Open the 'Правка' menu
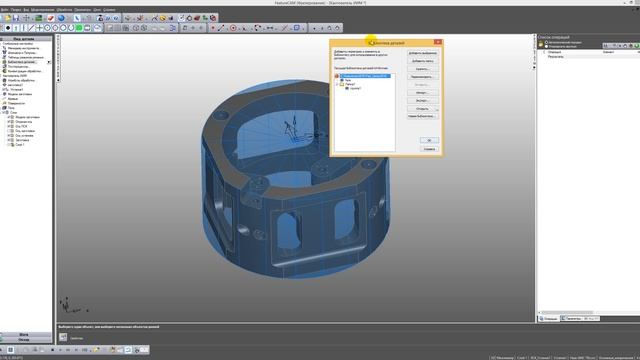This screenshot has height=360, width=640. 16,9
